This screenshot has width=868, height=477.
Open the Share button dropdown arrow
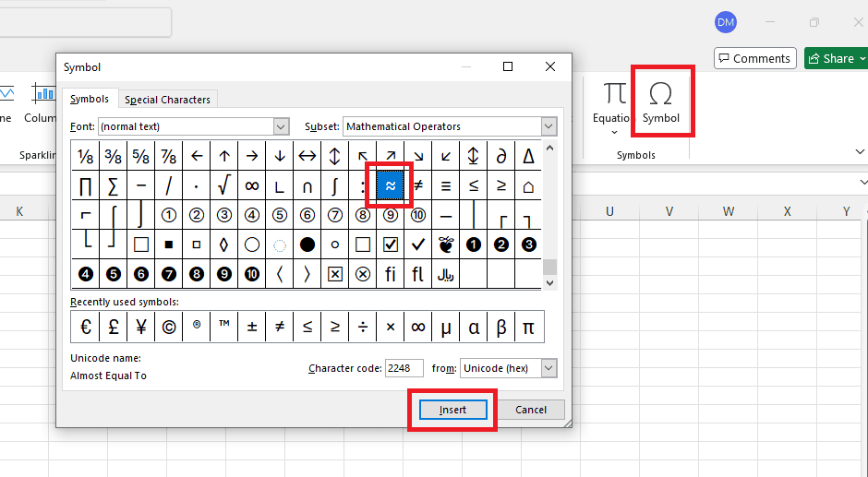(x=863, y=59)
